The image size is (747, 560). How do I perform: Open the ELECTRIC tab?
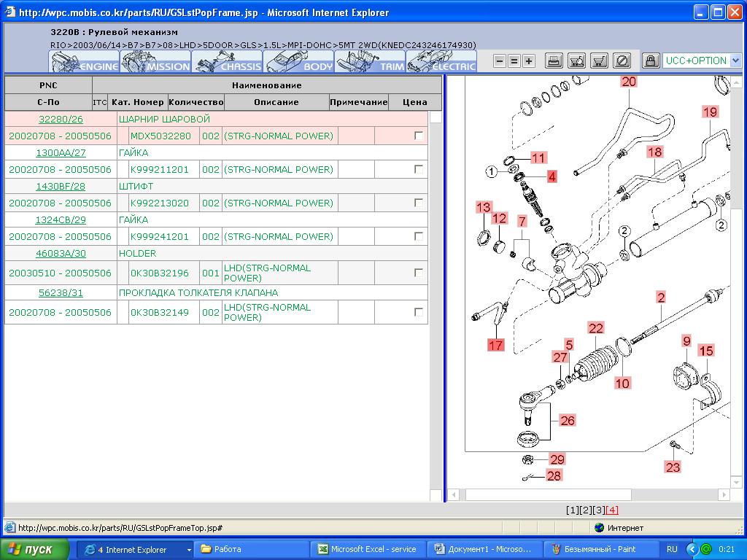441,61
